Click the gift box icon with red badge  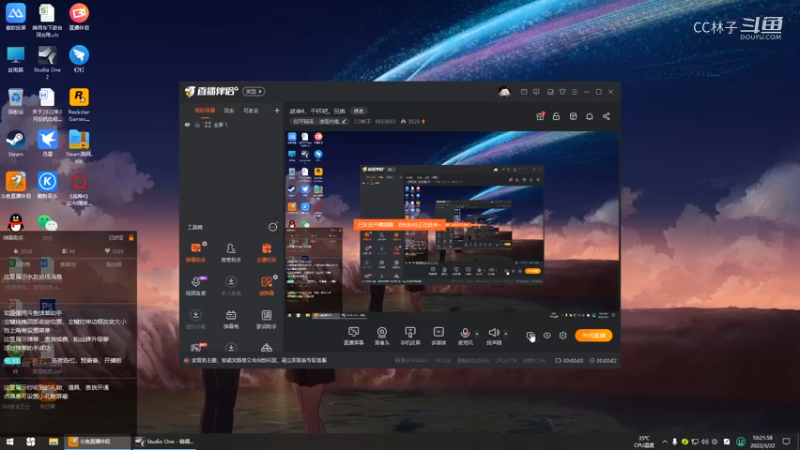click(540, 116)
